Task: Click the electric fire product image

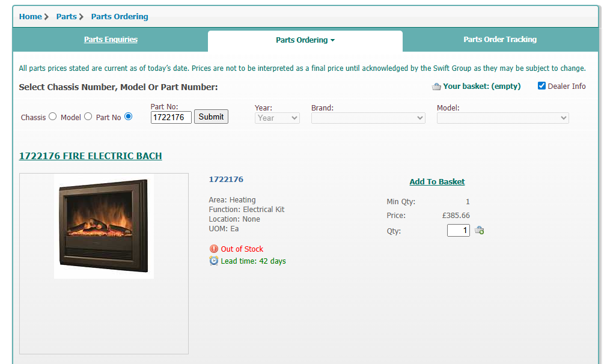Action: coord(103,225)
